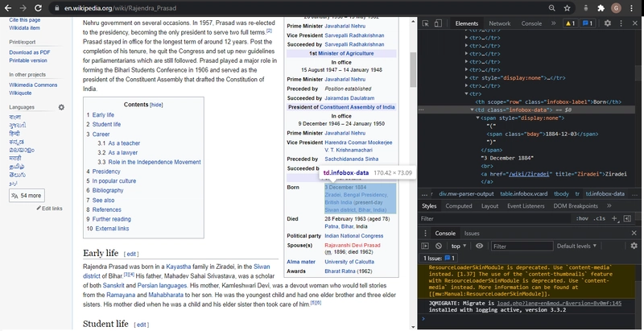The width and height of the screenshot is (644, 331).
Task: Open the console context 'top' dropdown
Action: (459, 246)
